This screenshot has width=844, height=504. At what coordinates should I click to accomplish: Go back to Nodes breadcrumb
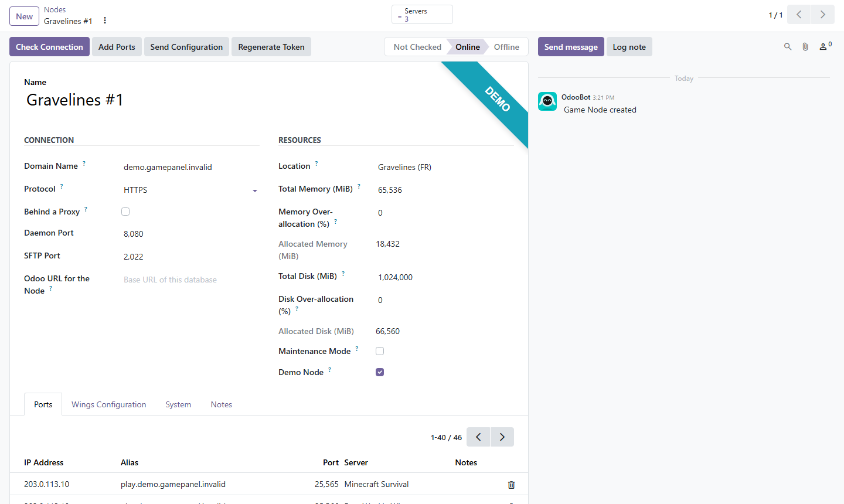point(55,10)
